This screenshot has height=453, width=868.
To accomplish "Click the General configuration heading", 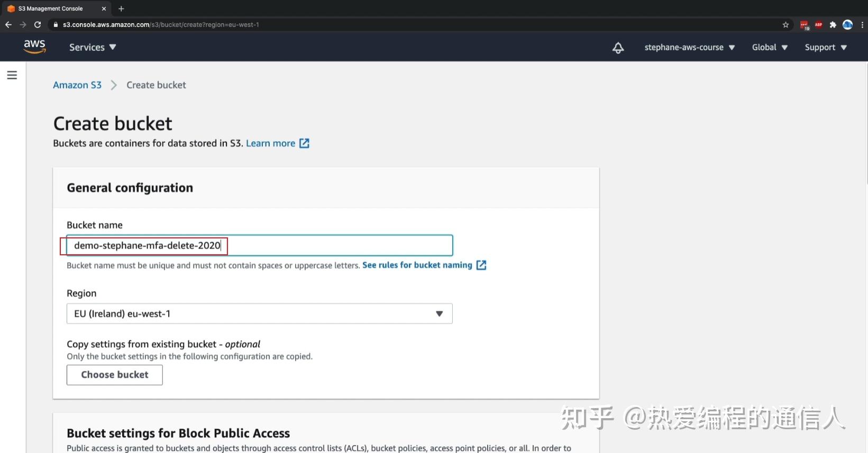I will click(x=130, y=188).
